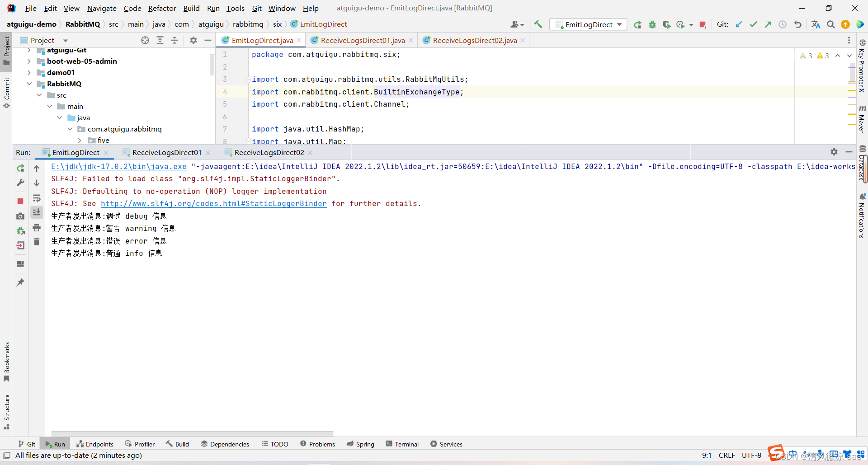
Task: Open Services tool window button
Action: coord(446,444)
